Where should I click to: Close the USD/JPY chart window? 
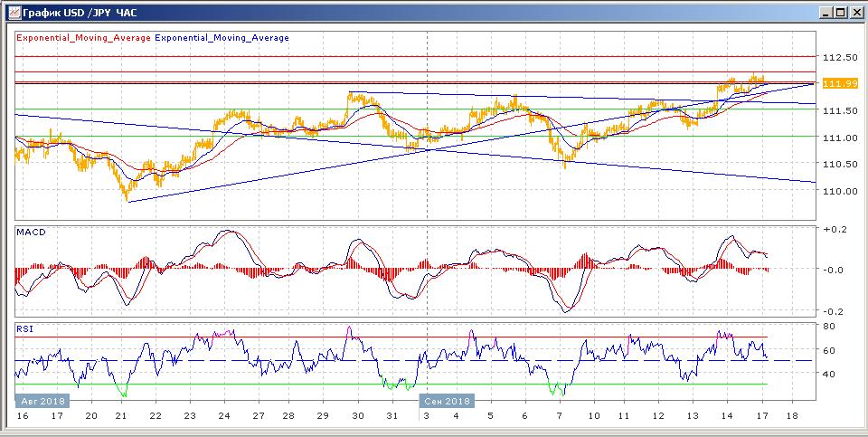pyautogui.click(x=855, y=13)
